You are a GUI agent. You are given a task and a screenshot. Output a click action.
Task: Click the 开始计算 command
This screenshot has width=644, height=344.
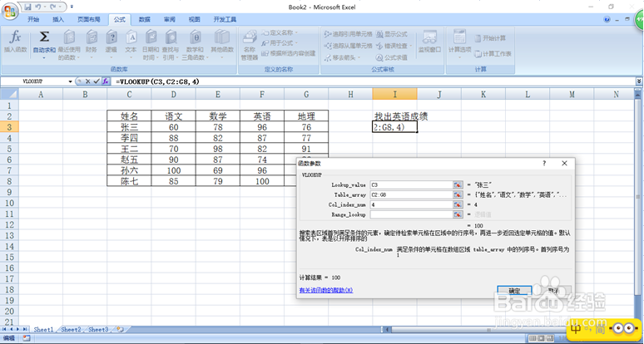pyautogui.click(x=490, y=38)
